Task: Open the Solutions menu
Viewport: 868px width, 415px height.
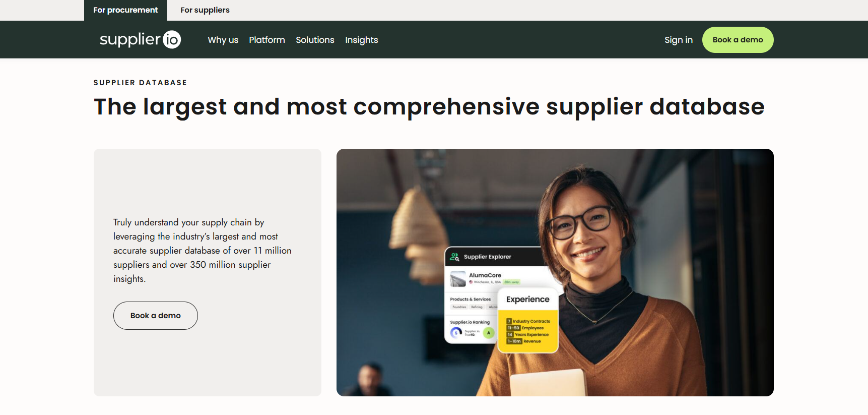Action: click(315, 40)
